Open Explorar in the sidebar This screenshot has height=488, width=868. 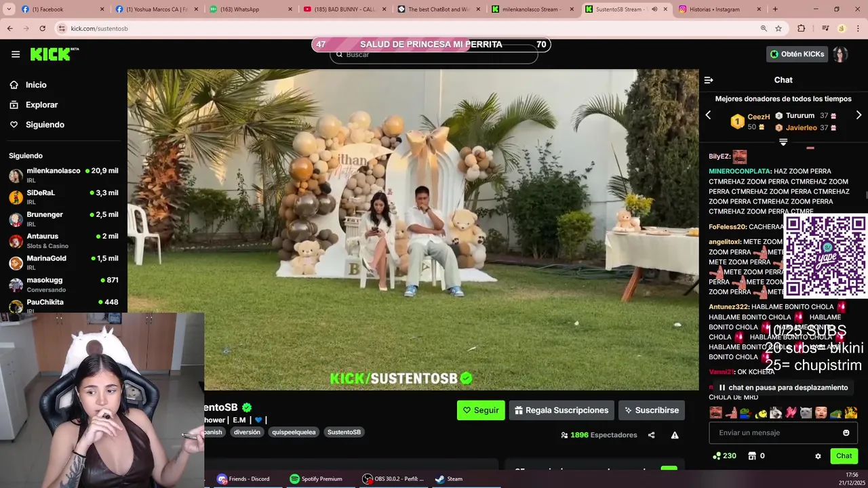coord(33,105)
